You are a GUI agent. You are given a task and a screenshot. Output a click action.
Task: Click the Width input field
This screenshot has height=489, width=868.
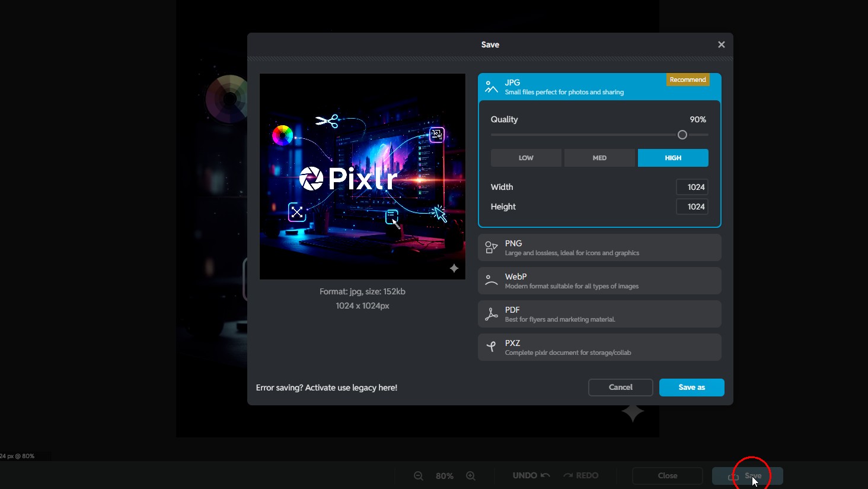[x=692, y=187]
